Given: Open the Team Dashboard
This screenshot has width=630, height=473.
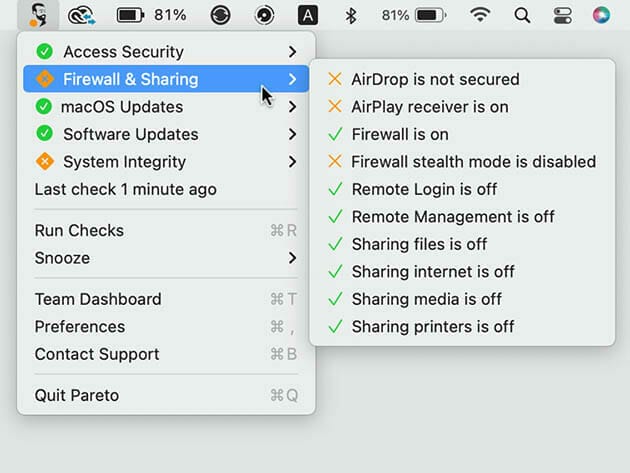Looking at the screenshot, I should [98, 299].
